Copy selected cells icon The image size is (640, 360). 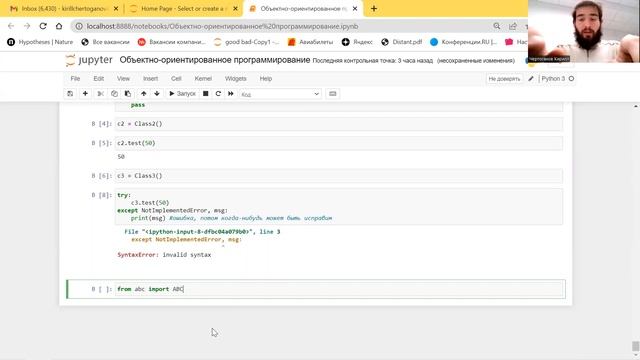[114, 94]
